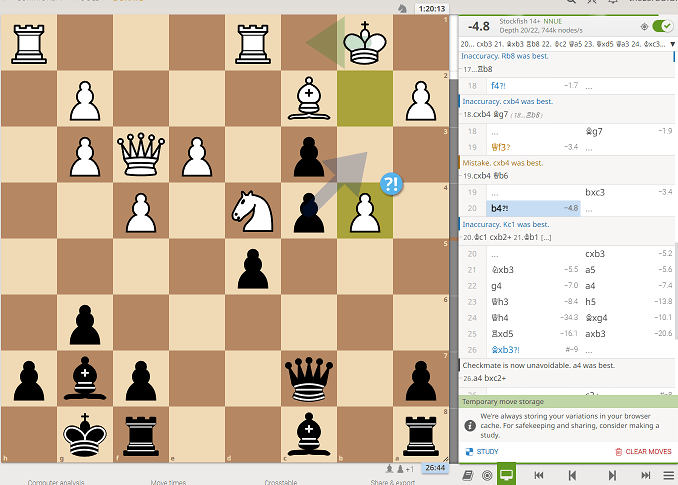Start practice with computer target icon
This screenshot has width=678, height=485.
487,475
